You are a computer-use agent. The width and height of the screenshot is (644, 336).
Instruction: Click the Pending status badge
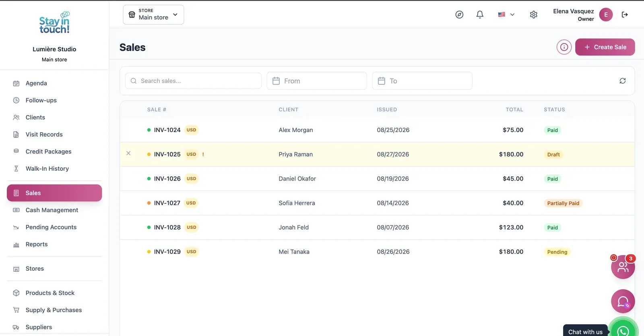[x=557, y=252]
